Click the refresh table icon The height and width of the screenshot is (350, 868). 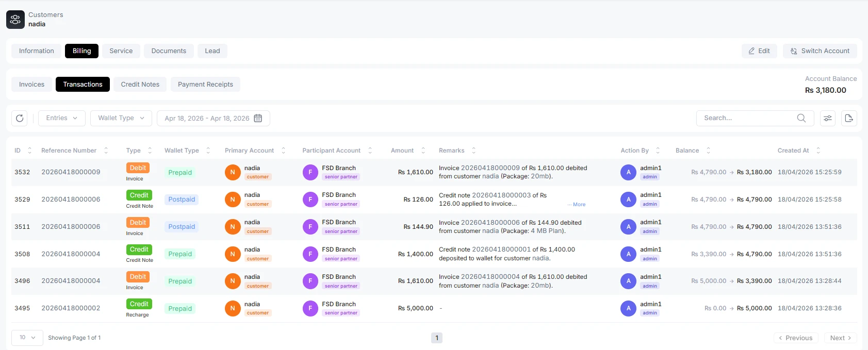tap(20, 118)
